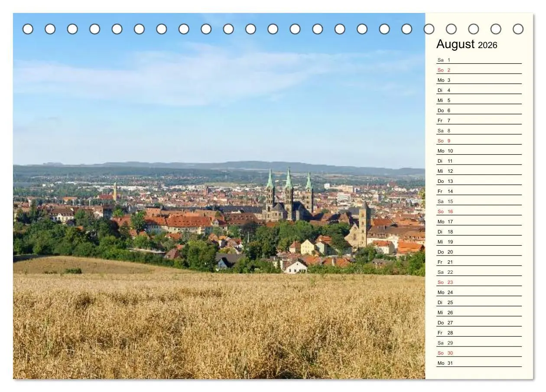
Task: Select the Di 25 date row
Action: point(479,302)
